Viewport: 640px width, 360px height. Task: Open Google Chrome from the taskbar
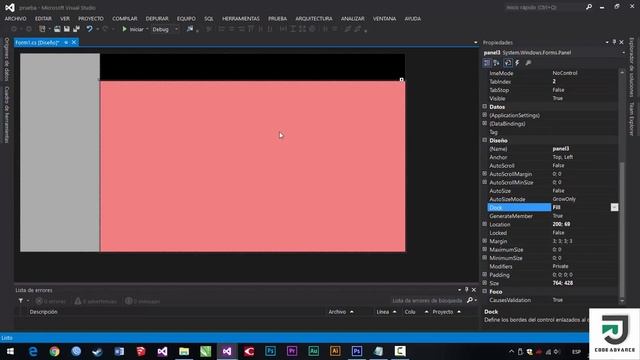pos(54,351)
